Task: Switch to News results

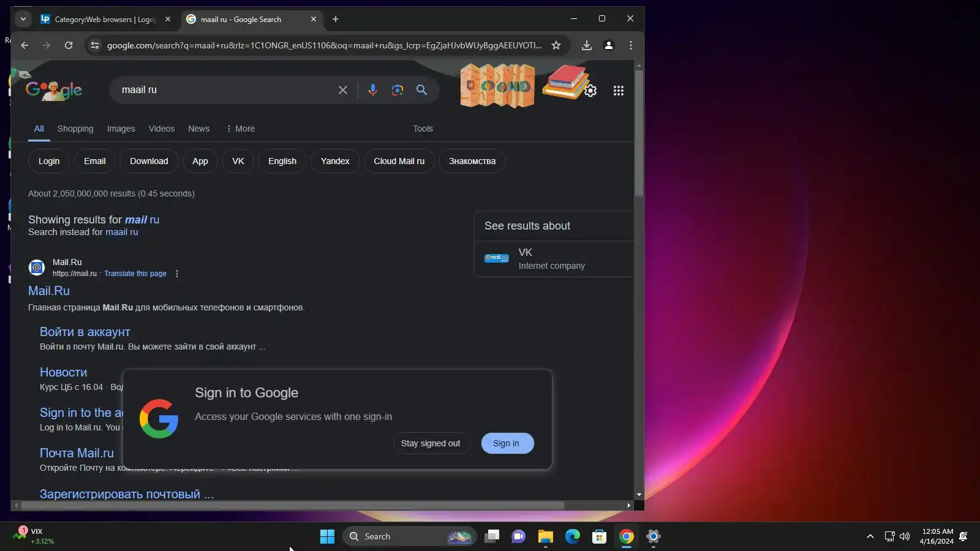Action: (199, 129)
